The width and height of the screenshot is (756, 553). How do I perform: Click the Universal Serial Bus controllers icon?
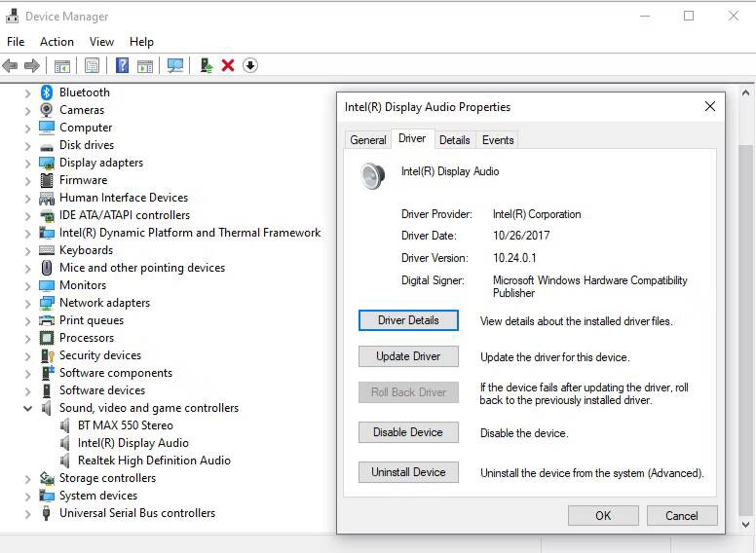(47, 513)
